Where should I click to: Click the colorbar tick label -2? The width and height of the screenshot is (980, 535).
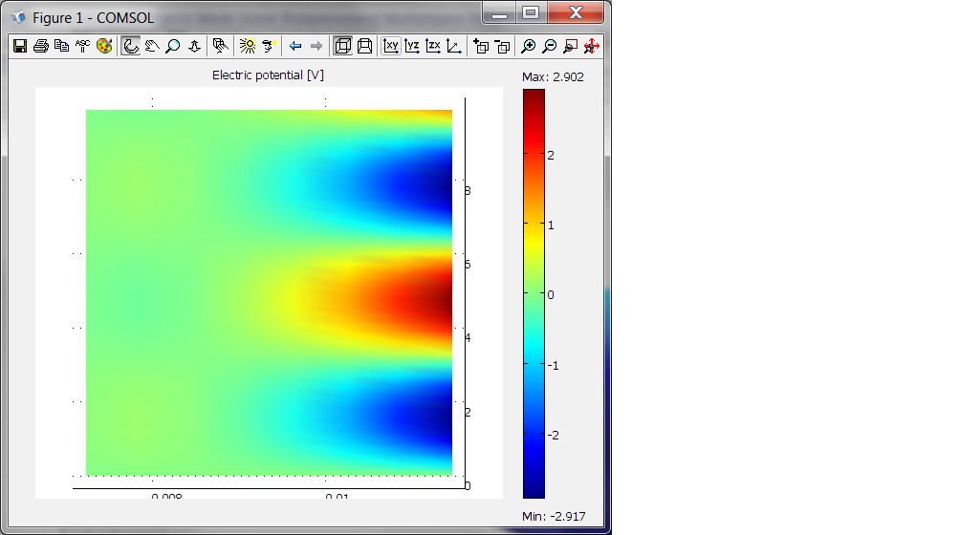pos(554,435)
